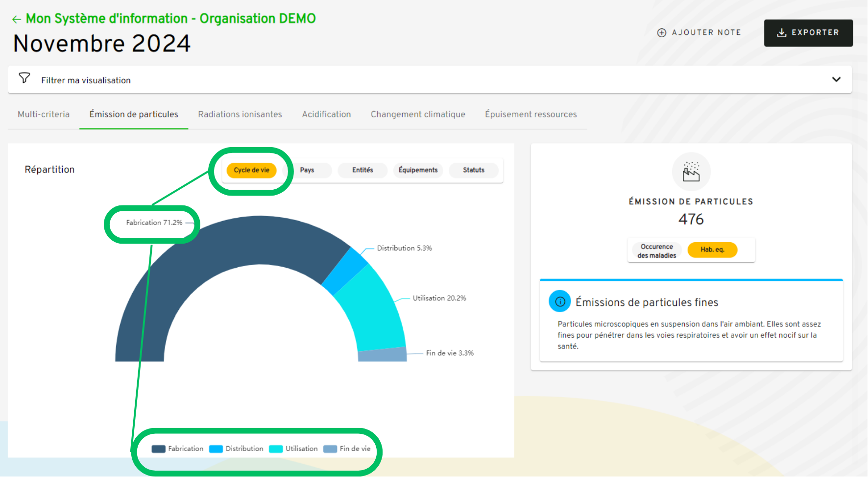Click the factory particle emission icon
The width and height of the screenshot is (868, 477).
(x=691, y=172)
